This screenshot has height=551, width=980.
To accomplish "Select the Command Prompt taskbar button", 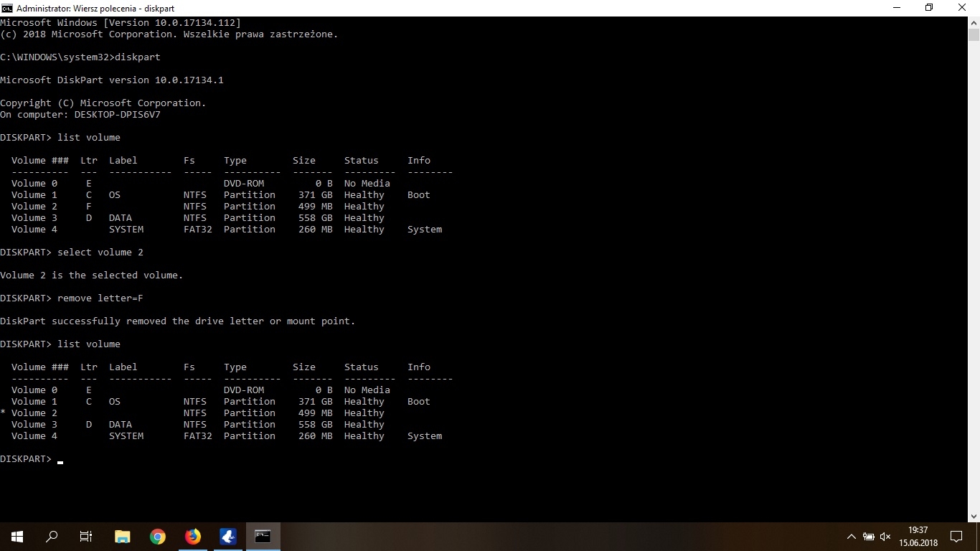I will point(263,536).
